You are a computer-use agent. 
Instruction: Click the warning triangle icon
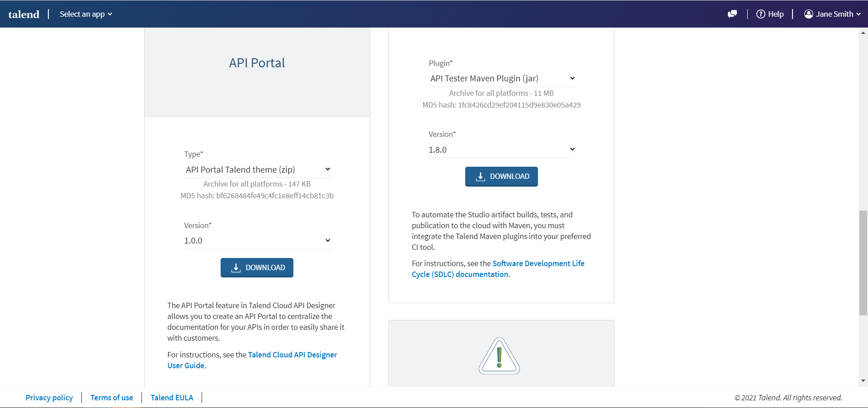500,356
